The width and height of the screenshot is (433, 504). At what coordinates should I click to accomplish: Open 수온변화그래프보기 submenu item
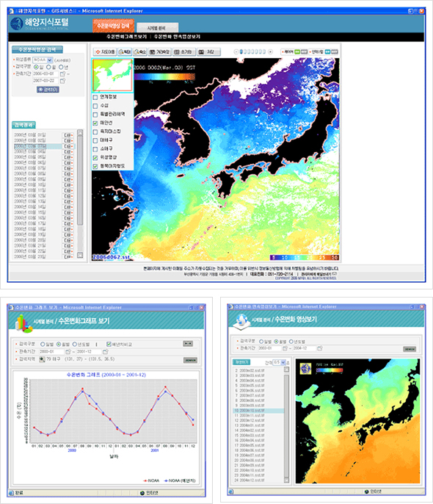[127, 37]
